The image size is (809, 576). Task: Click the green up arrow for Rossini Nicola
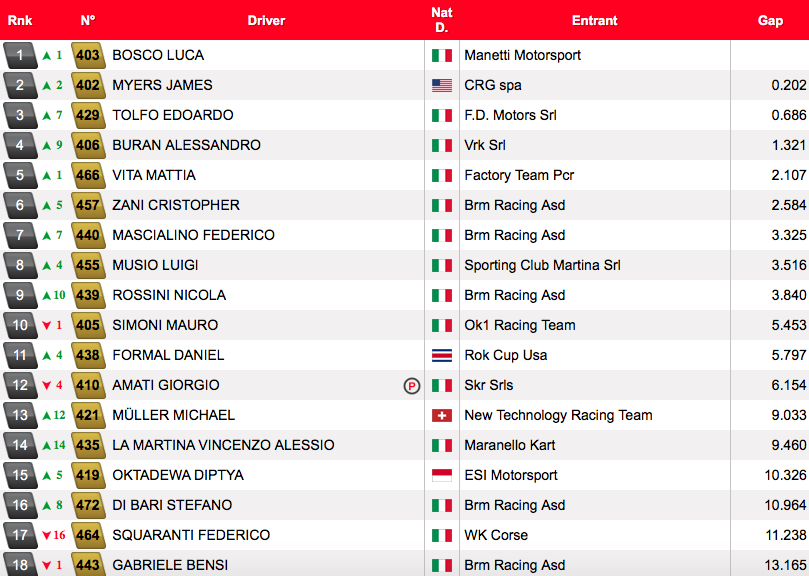[46, 295]
